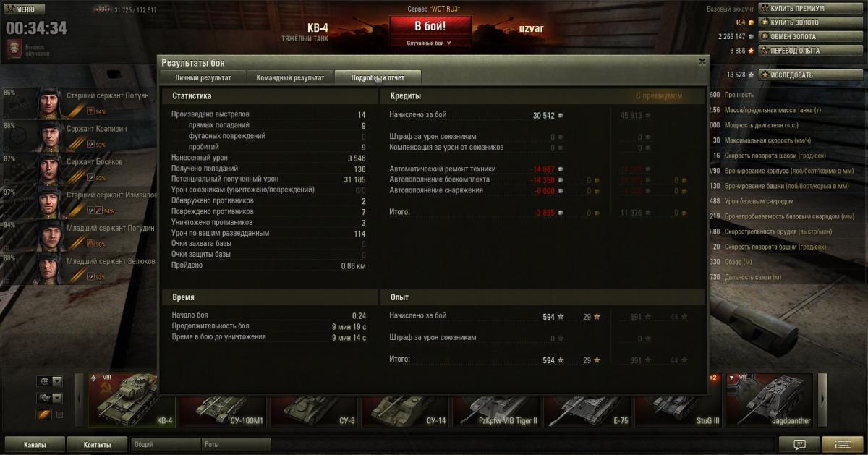Screen dimensions: 868x455
Task: Open the notification list icon button
Action: pos(842,444)
